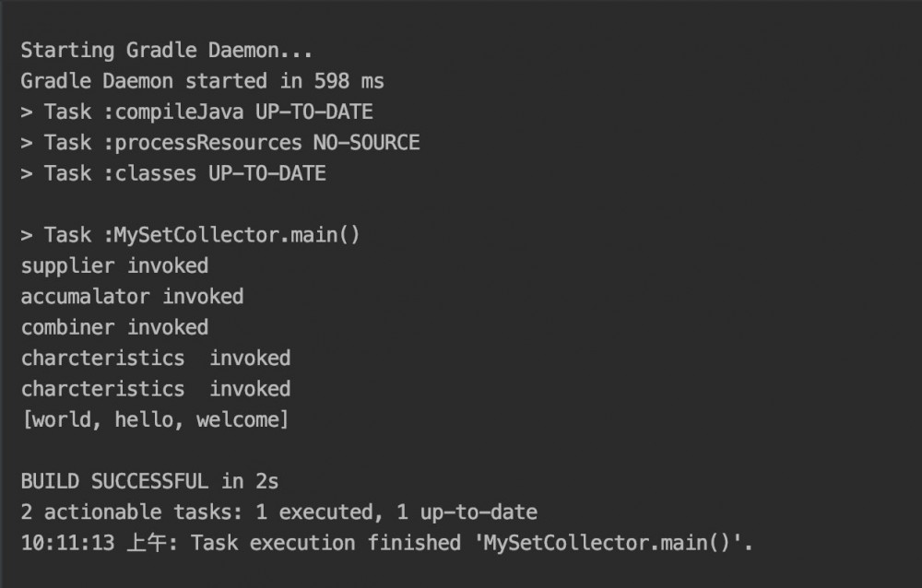The width and height of the screenshot is (922, 588).
Task: Click the NO-SOURCE status text
Action: click(x=366, y=143)
